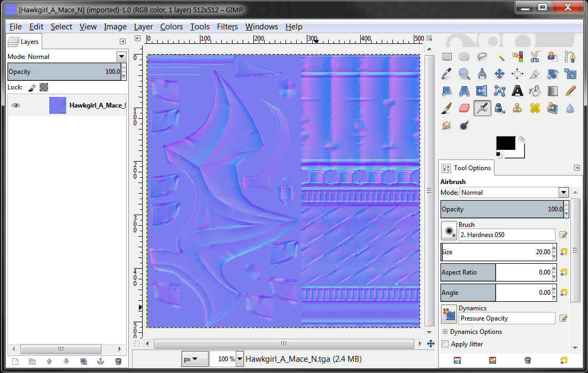
Task: Save tool preset button at panel bottom
Action: [457, 361]
